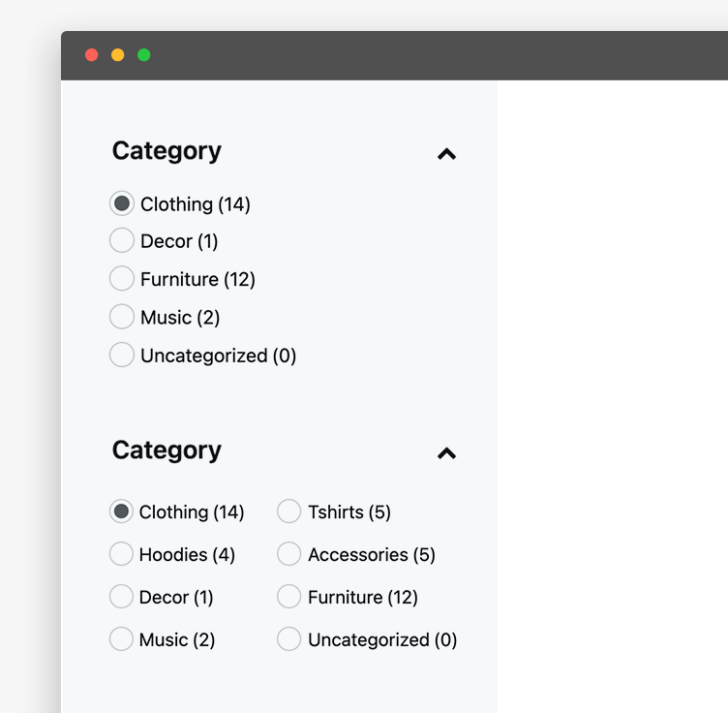Select Decor (1) in the two-column list
The height and width of the screenshot is (713, 728).
point(121,597)
